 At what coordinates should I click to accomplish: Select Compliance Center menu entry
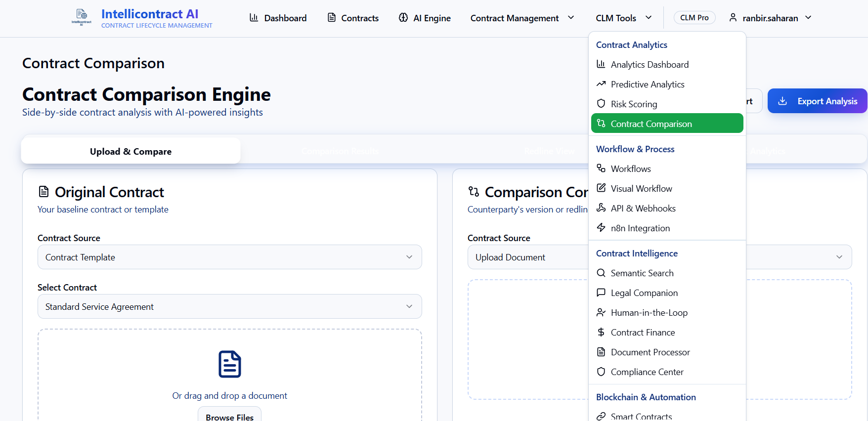667,372
